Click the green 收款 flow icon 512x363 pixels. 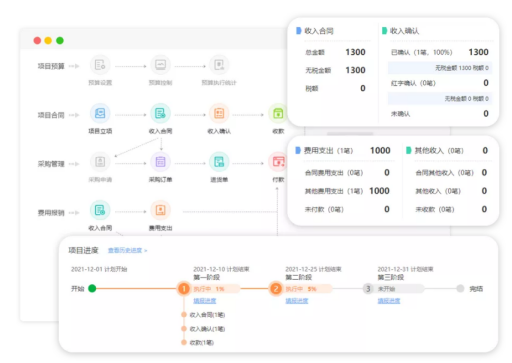coord(278,113)
